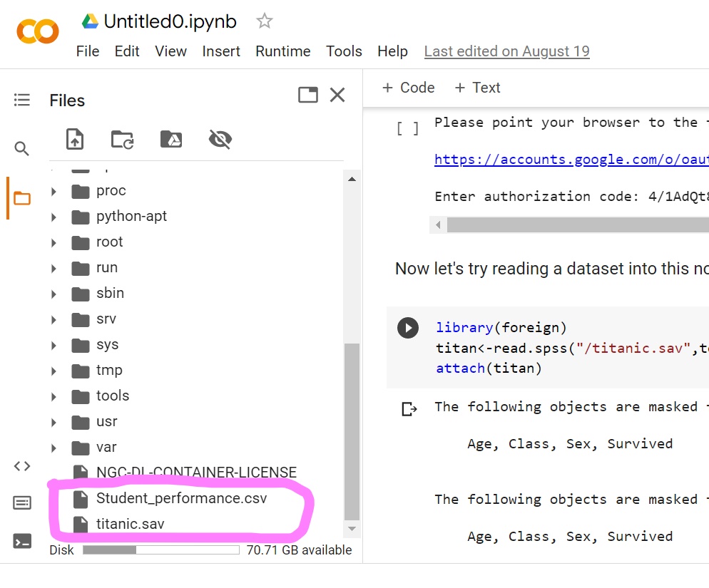The width and height of the screenshot is (709, 588).
Task: Open the table of contents sidebar icon
Action: (22, 100)
